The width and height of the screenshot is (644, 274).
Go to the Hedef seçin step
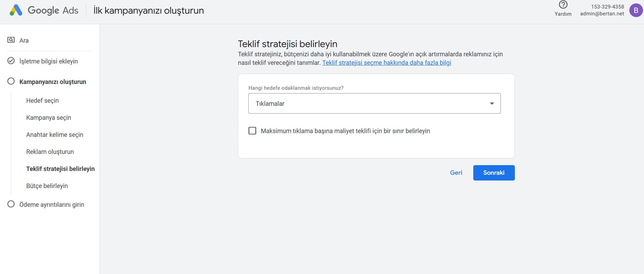[42, 101]
